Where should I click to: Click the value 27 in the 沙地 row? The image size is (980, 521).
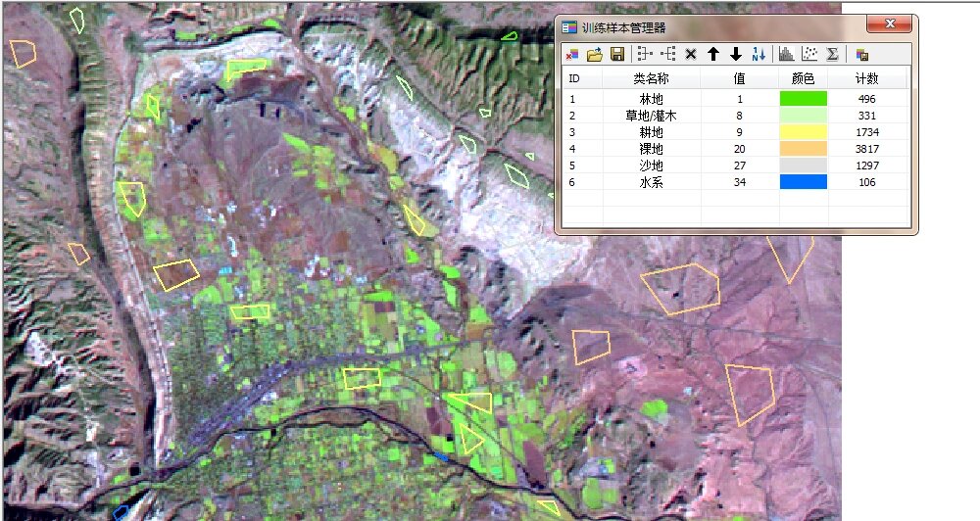pyautogui.click(x=739, y=166)
